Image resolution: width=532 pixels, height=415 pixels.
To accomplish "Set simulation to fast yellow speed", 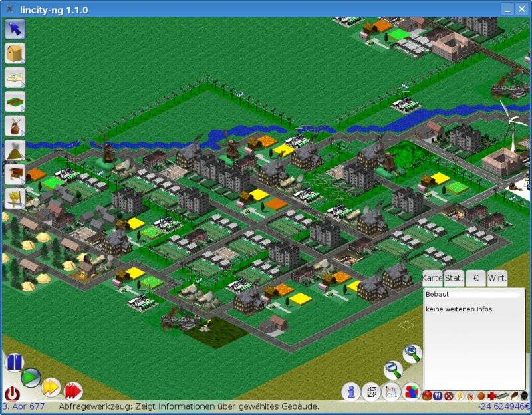I will tap(51, 388).
